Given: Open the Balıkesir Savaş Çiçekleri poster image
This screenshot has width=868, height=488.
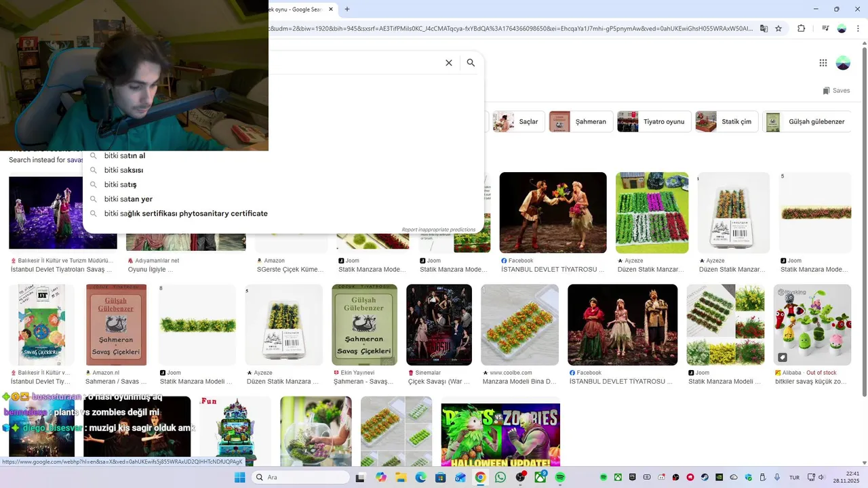Looking at the screenshot, I should point(41,325).
